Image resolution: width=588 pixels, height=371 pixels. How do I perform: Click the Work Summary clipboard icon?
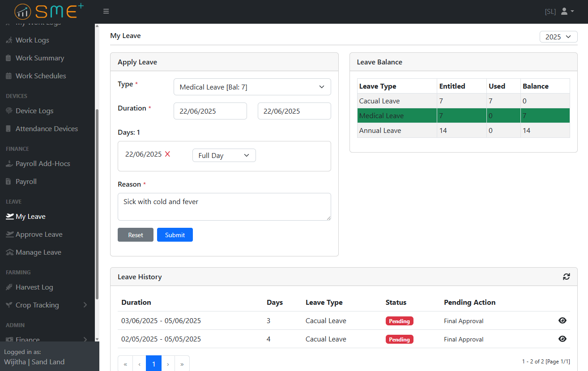coord(9,58)
